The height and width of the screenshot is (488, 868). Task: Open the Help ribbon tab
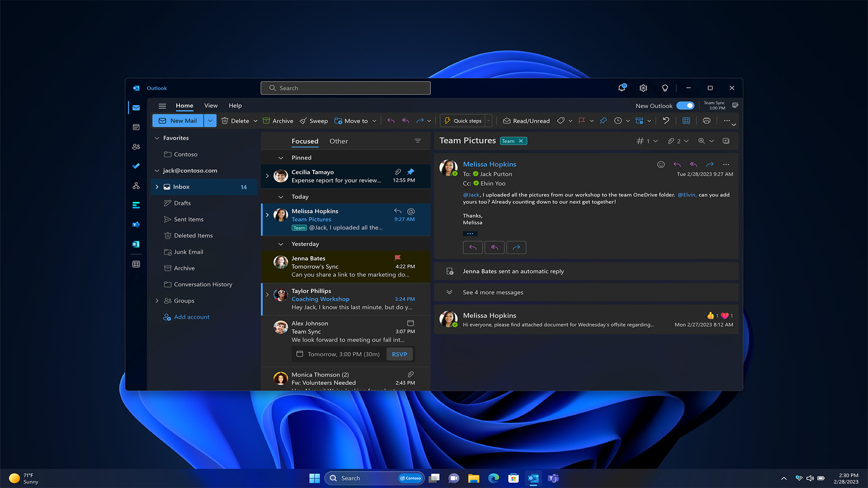click(235, 106)
